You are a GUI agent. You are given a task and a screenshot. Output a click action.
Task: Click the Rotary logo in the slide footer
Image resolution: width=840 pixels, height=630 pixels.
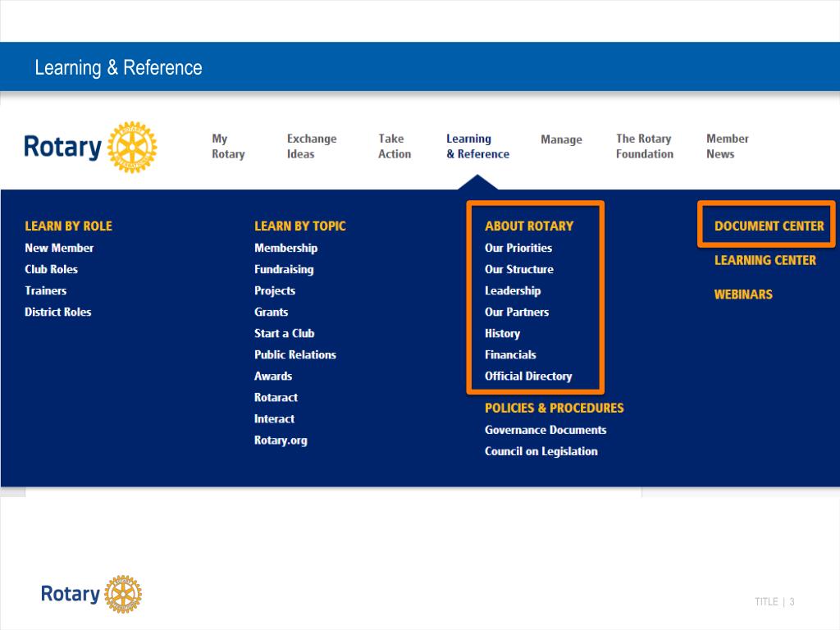(x=91, y=594)
